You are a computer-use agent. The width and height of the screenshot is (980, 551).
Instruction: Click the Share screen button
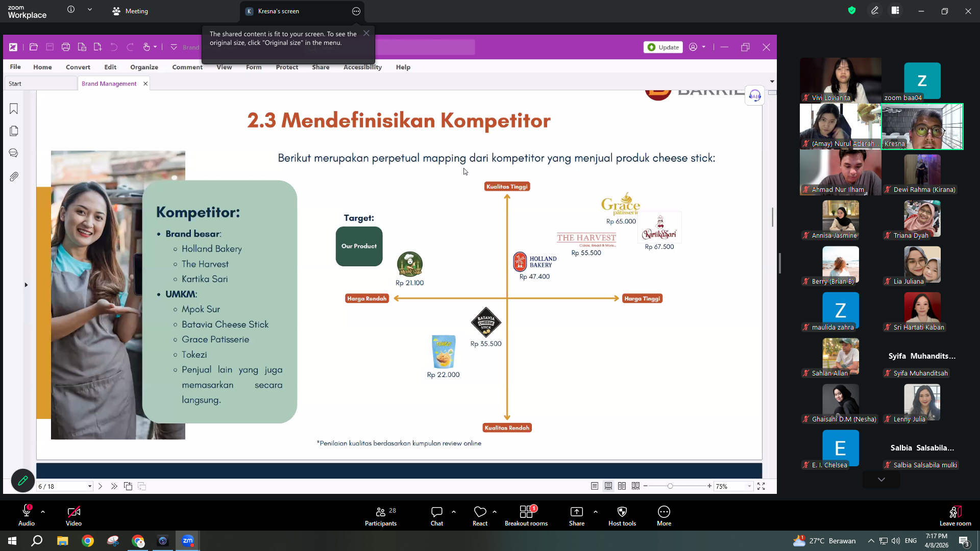(577, 516)
